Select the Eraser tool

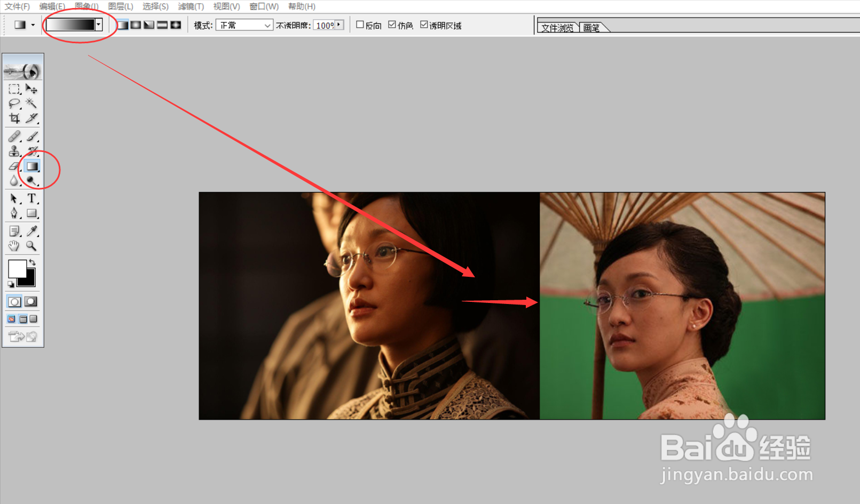point(14,166)
